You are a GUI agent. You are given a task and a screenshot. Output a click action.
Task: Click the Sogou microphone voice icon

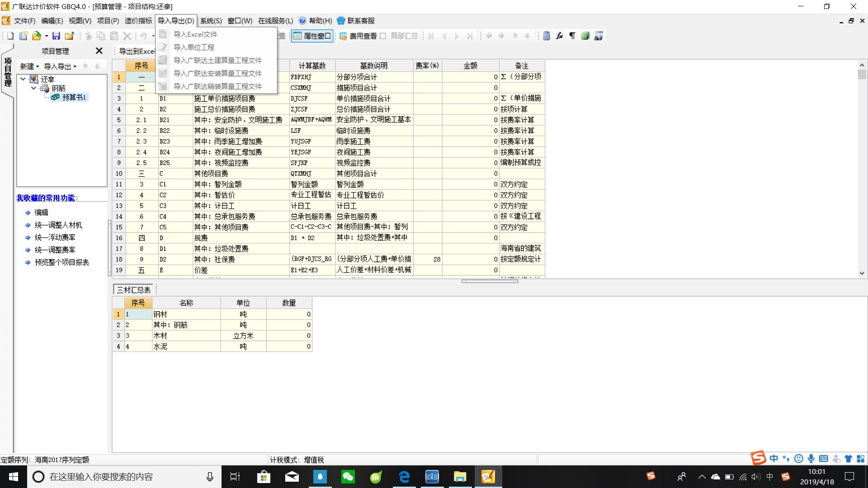coord(811,459)
